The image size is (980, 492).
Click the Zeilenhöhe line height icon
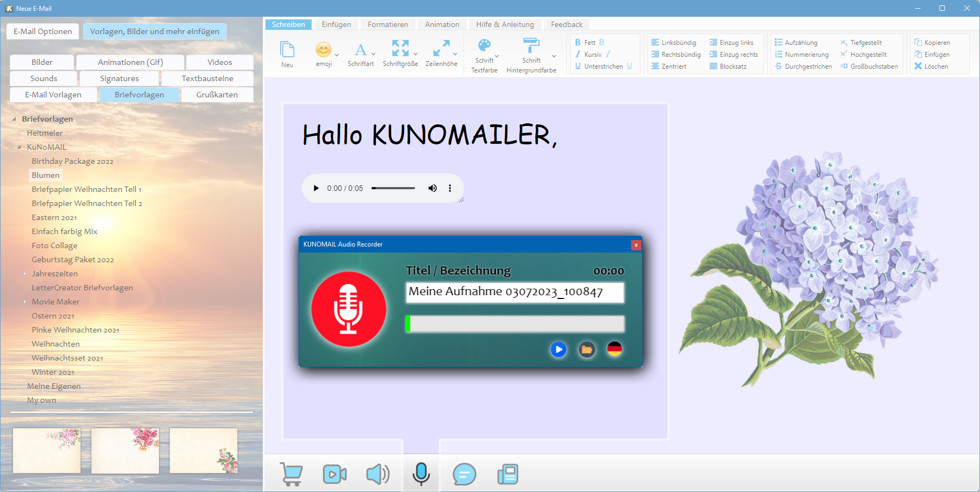point(441,48)
